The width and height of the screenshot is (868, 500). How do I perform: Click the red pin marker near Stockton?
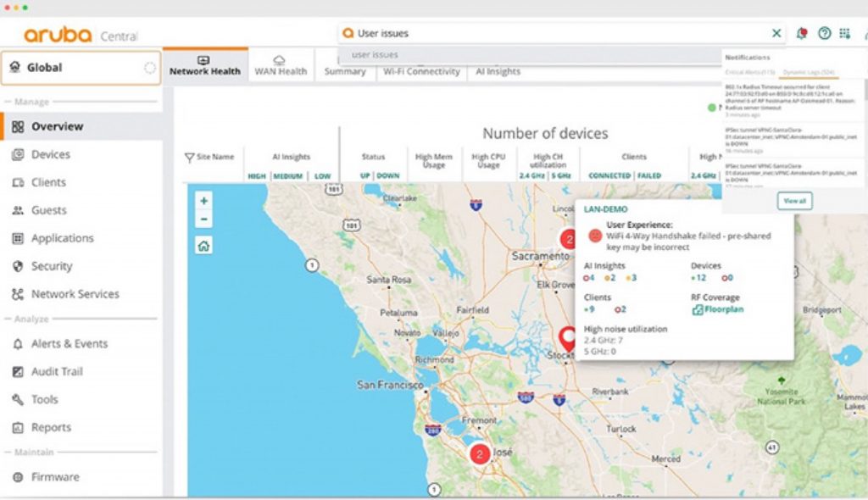coord(568,338)
